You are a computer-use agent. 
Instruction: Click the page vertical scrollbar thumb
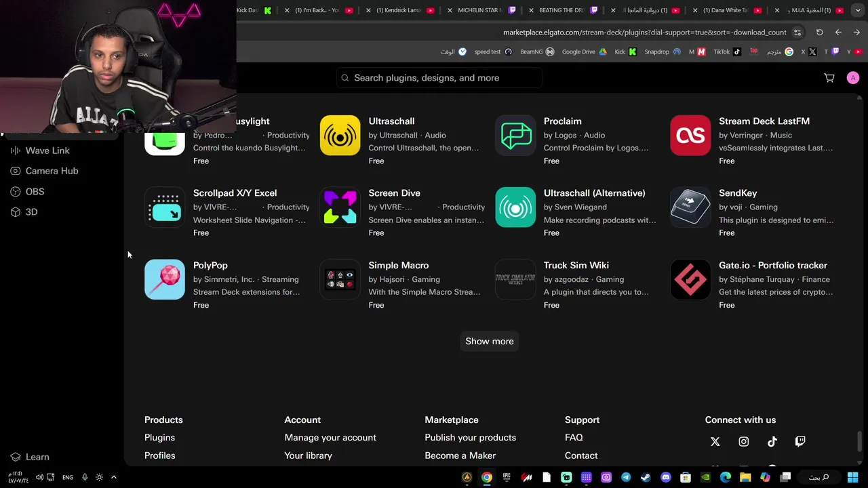pos(860,441)
